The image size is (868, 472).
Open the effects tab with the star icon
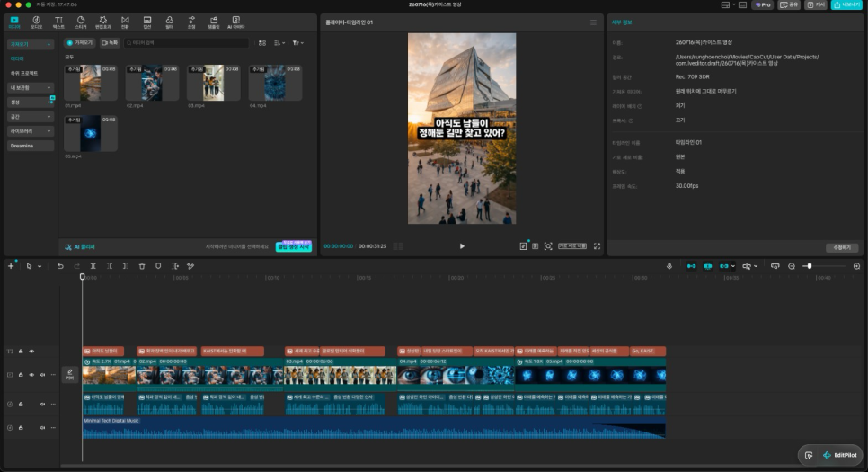[x=103, y=22]
